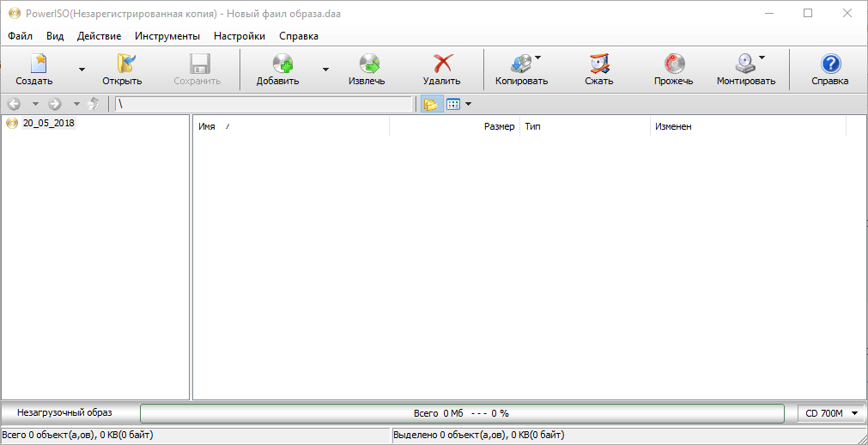Click the Добавить (Add) disc icon

pyautogui.click(x=283, y=64)
